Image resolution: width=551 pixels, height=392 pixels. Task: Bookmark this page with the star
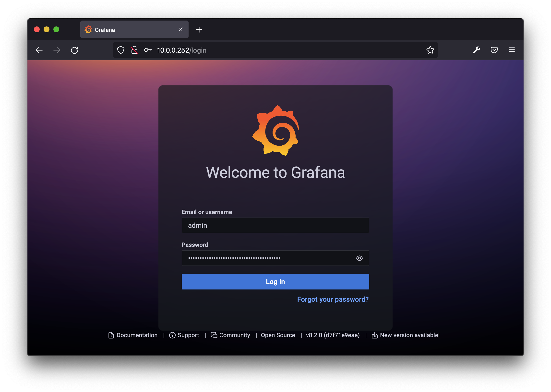click(x=430, y=50)
